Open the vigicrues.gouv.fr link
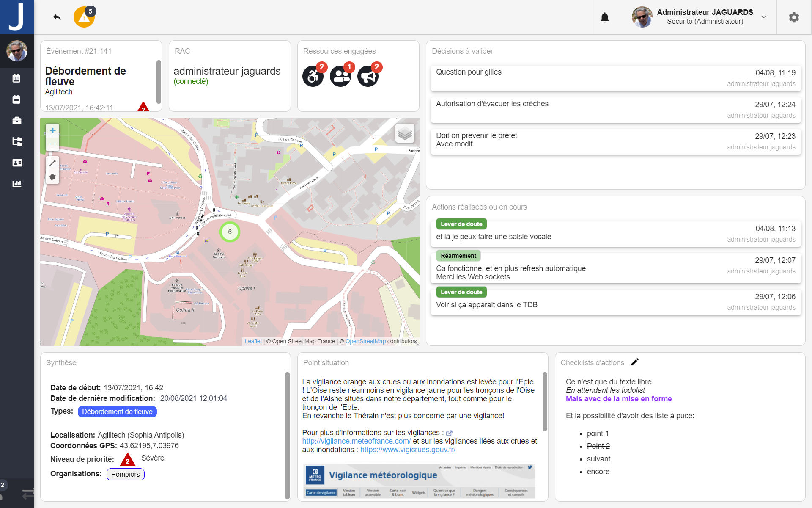This screenshot has height=508, width=812. click(408, 450)
